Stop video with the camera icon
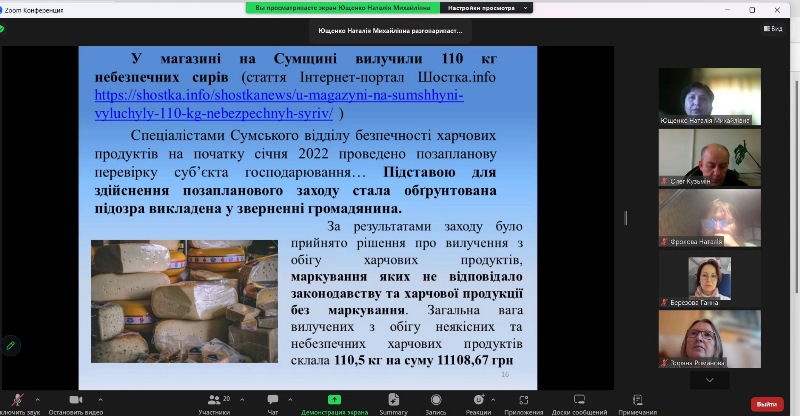Image resolution: width=800 pixels, height=416 pixels. coord(76,400)
